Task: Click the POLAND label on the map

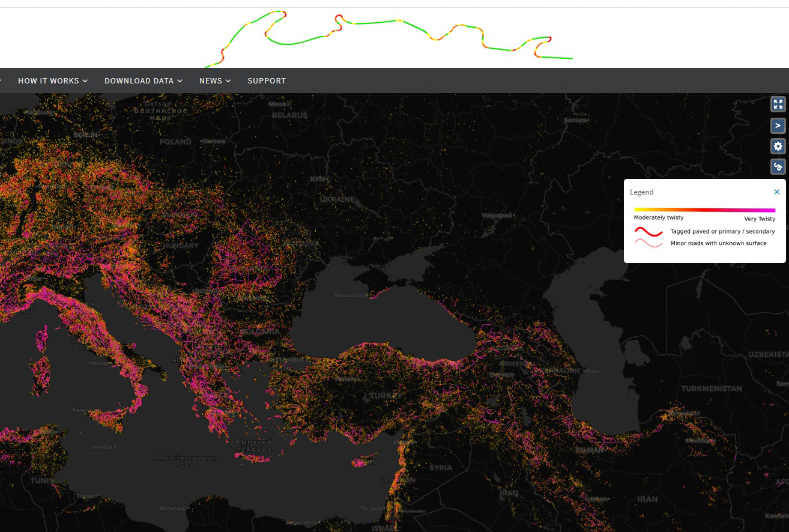Action: pos(175,142)
